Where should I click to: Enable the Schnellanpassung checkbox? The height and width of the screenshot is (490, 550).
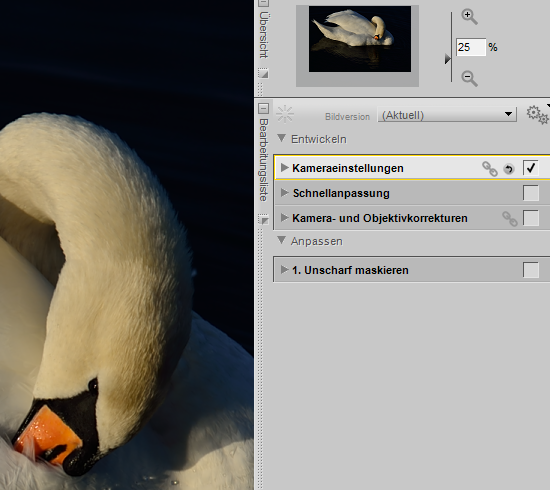pyautogui.click(x=530, y=193)
